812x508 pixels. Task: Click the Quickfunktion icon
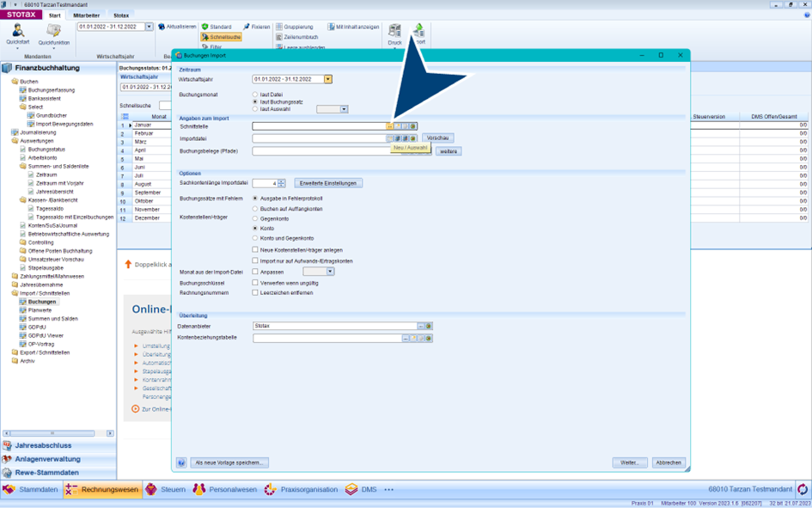[53, 32]
